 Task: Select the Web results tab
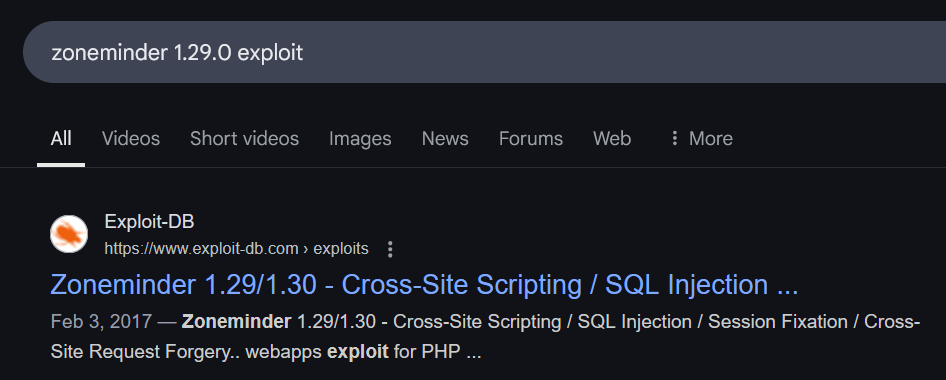[612, 139]
